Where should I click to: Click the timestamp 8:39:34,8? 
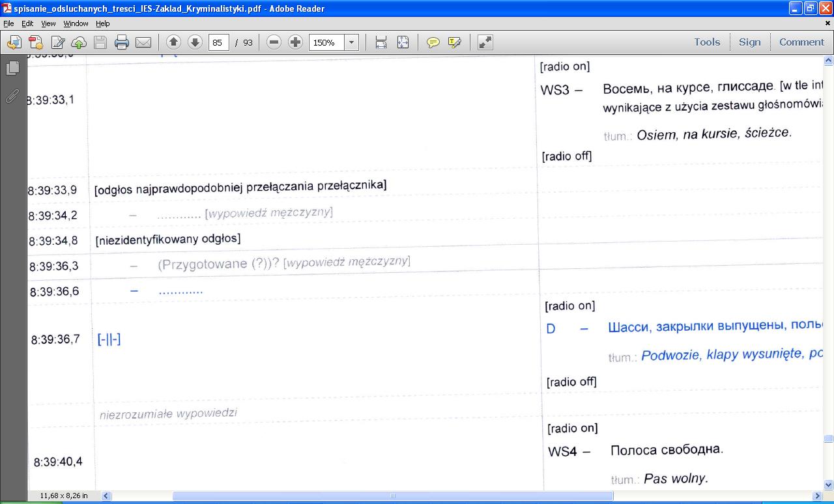coord(53,241)
